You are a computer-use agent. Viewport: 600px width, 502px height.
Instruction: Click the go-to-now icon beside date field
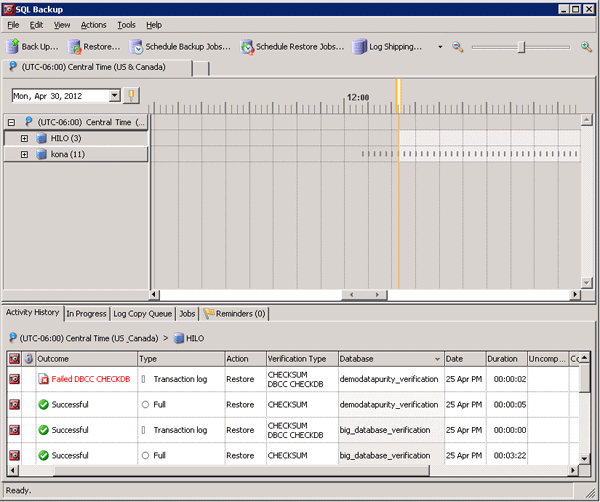(131, 96)
